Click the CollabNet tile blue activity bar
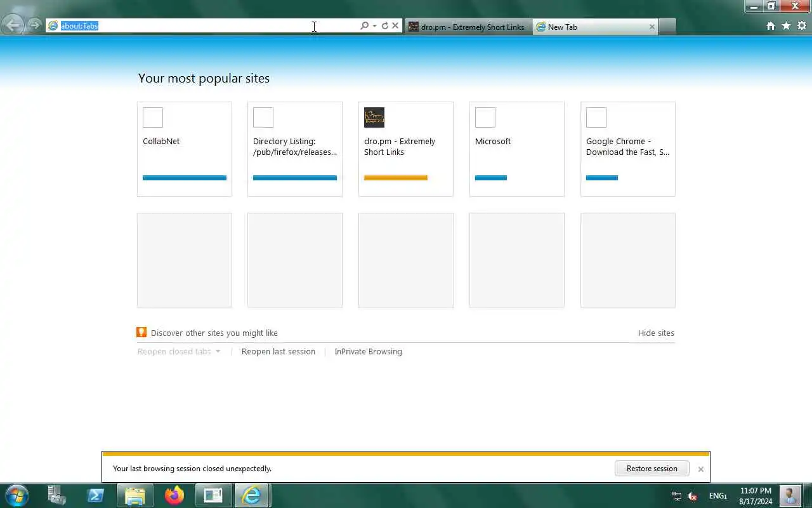 point(185,178)
